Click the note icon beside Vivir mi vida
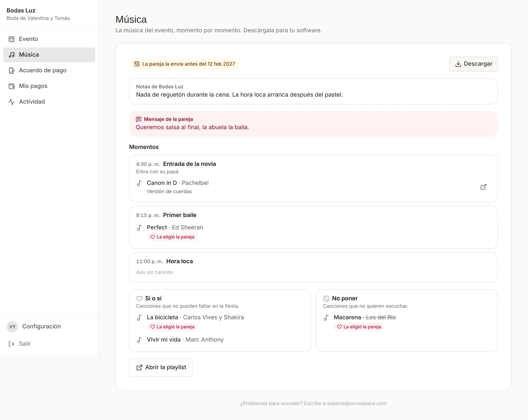Screen dimensions: 528x420 click(x=139, y=340)
